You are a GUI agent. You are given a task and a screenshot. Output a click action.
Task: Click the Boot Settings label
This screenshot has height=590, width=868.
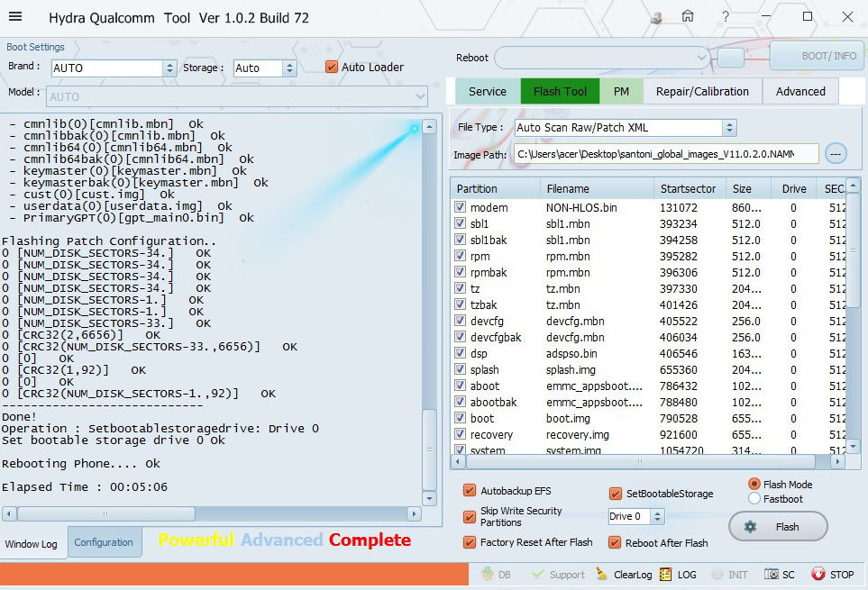click(x=35, y=47)
